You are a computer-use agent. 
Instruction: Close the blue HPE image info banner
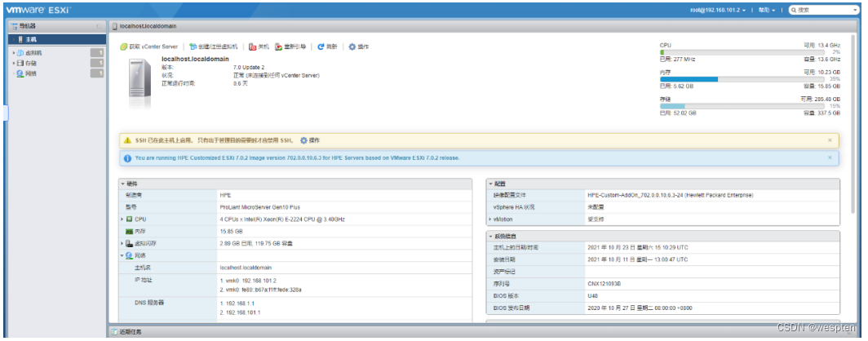tap(830, 157)
